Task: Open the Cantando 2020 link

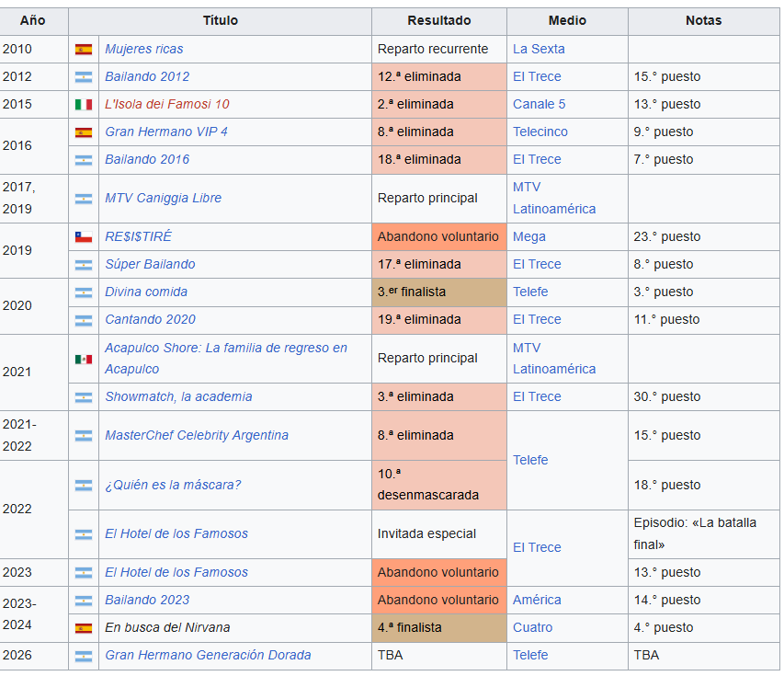Action: (150, 319)
